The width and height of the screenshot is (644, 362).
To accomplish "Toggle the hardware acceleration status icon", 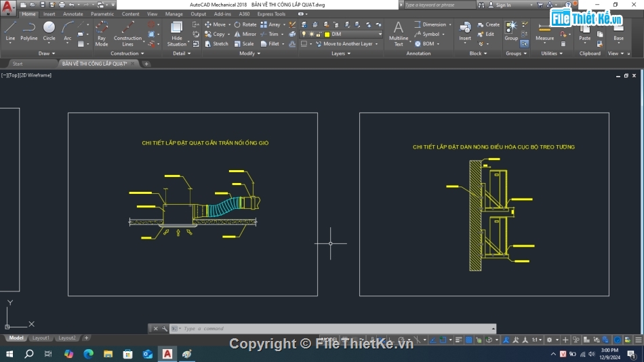I will (x=618, y=340).
